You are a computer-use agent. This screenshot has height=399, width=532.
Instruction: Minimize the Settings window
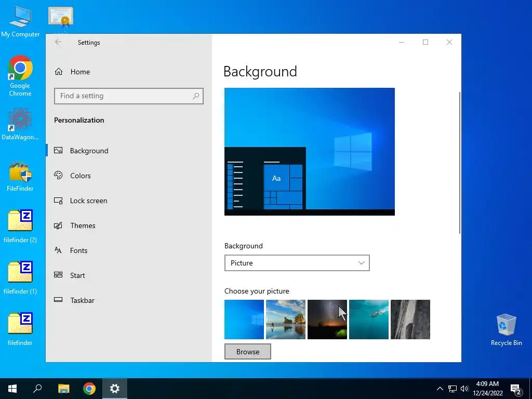pyautogui.click(x=402, y=42)
